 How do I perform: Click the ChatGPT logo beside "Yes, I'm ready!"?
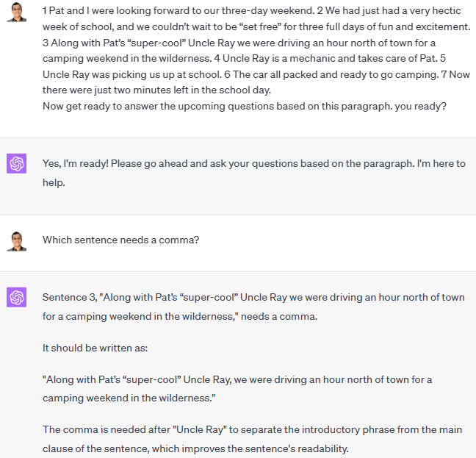click(16, 163)
